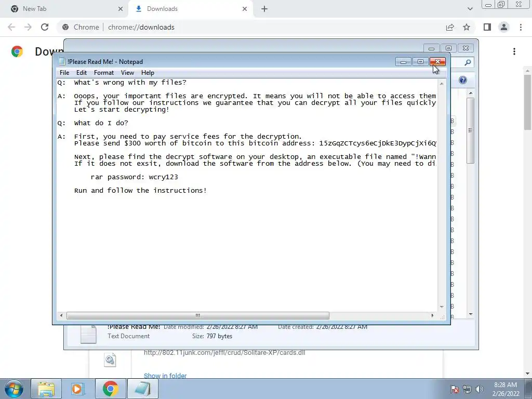Click the Explorer details pane text file icon
The height and width of the screenshot is (399, 532).
[x=88, y=334]
